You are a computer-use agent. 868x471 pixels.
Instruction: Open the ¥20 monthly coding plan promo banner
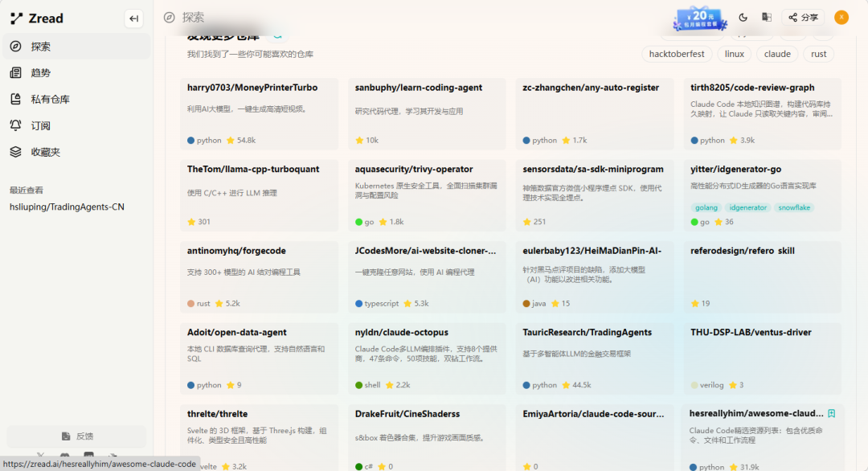699,18
